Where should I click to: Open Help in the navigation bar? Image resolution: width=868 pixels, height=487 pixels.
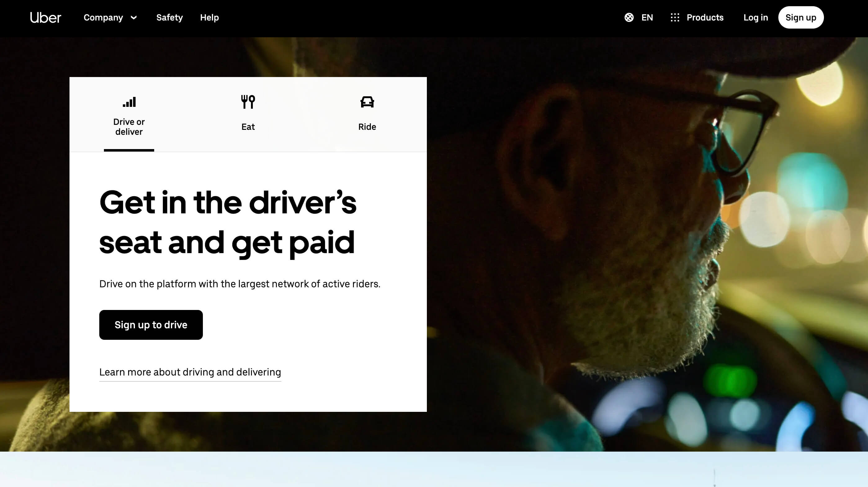209,17
